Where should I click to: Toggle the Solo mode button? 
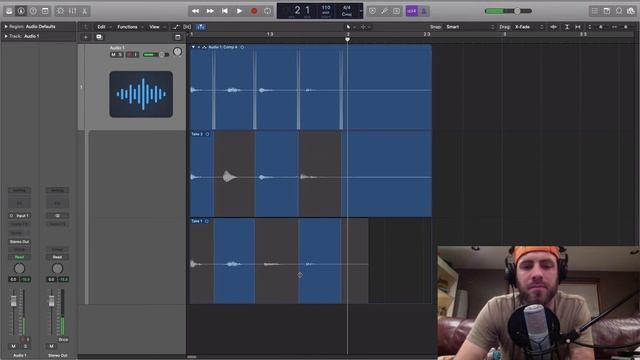pos(396,11)
